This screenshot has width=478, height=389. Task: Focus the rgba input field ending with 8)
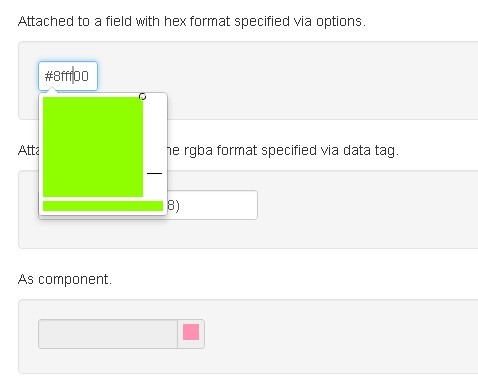click(212, 205)
